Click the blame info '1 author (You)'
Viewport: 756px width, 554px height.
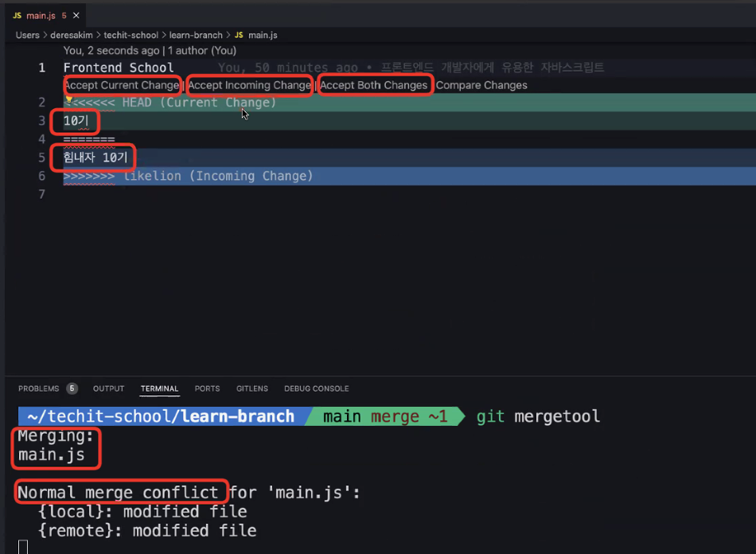pos(202,51)
